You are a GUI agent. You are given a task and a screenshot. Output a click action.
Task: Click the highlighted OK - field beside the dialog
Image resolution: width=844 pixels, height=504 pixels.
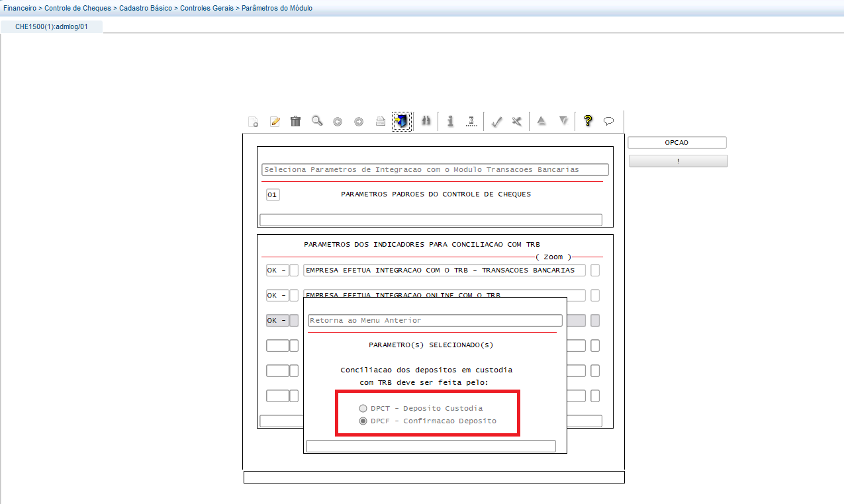(277, 320)
